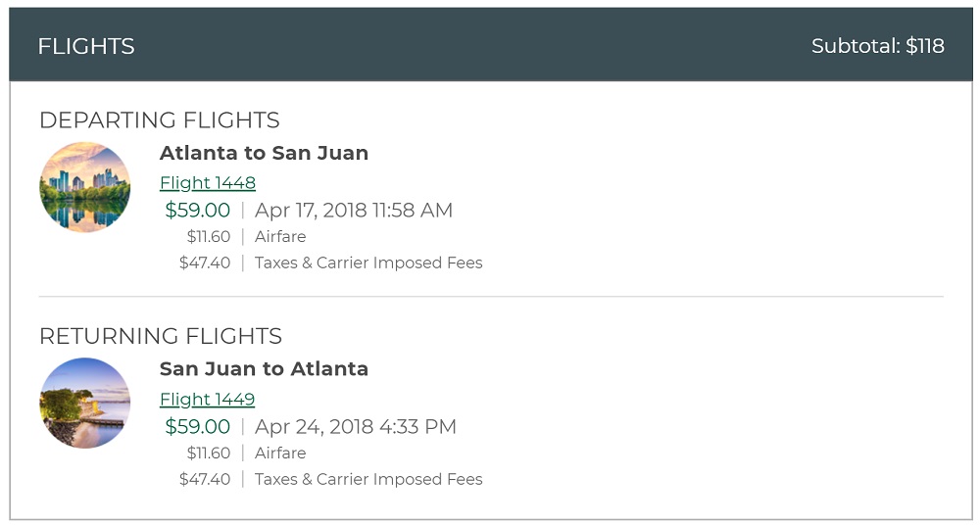Image resolution: width=980 pixels, height=525 pixels.
Task: Click the San Juan to Atlanta title
Action: [264, 369]
